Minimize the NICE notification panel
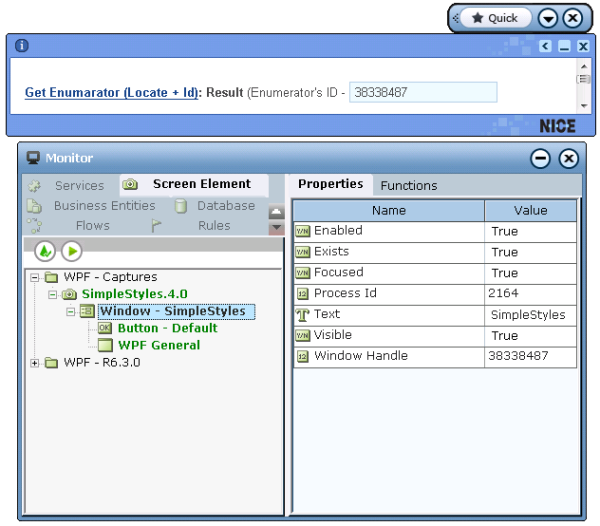The image size is (600, 526). coord(564,46)
